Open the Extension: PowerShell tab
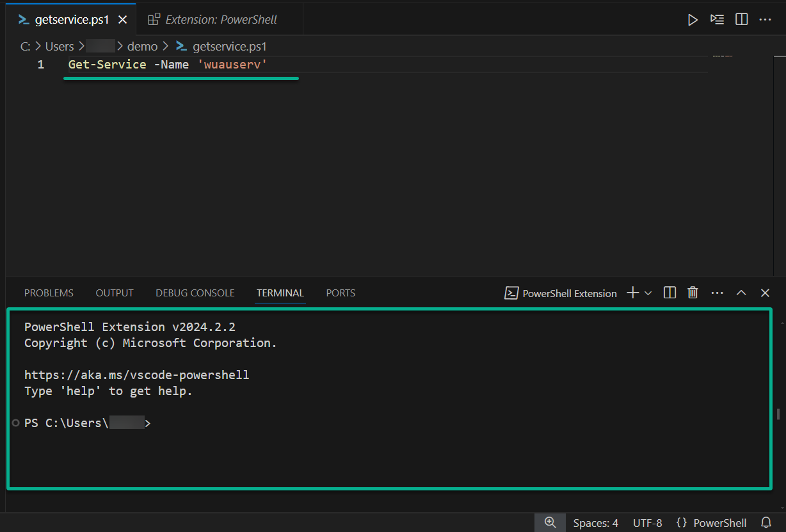Screen dimensions: 786x532 click(221, 20)
